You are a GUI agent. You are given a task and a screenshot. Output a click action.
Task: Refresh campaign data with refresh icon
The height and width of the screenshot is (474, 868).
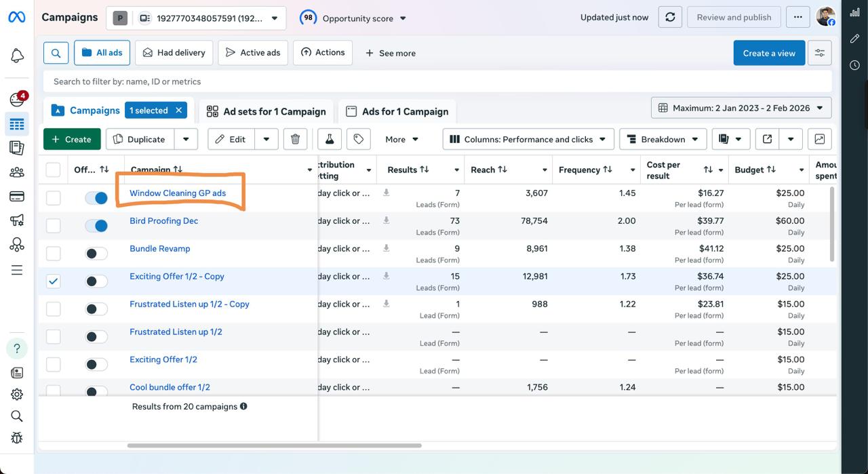670,18
